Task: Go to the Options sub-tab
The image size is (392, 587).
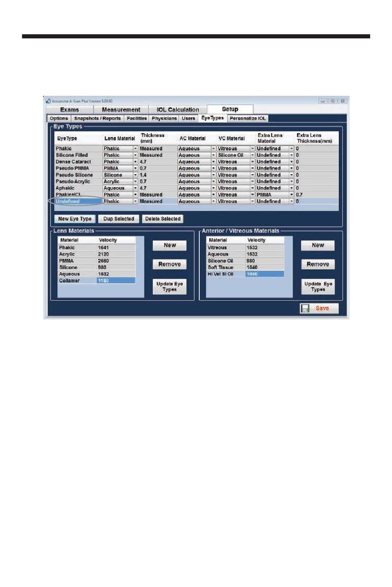Action: pos(59,118)
